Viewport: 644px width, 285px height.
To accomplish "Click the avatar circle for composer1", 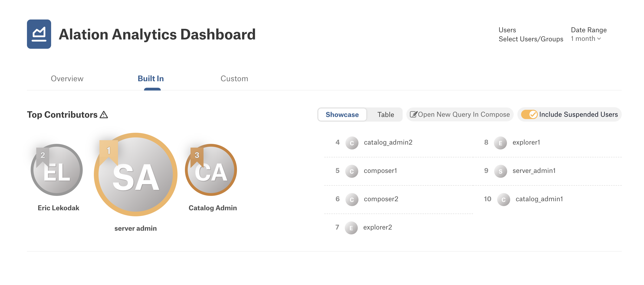I will [352, 171].
